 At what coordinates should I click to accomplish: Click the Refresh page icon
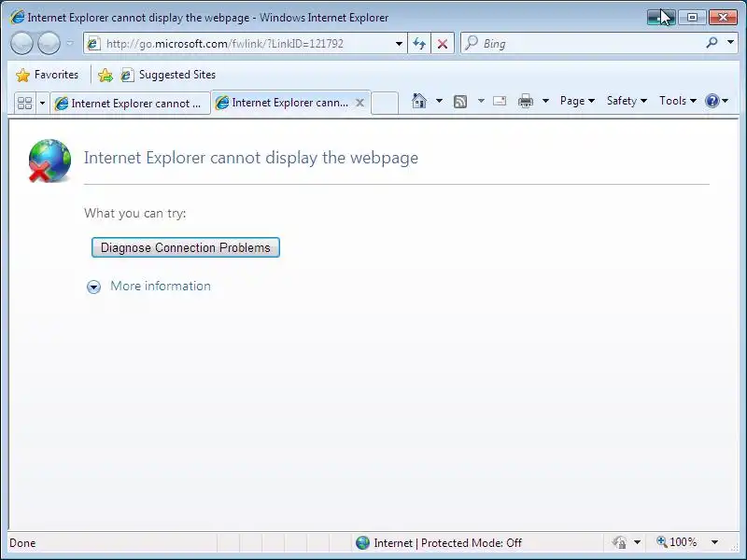419,44
